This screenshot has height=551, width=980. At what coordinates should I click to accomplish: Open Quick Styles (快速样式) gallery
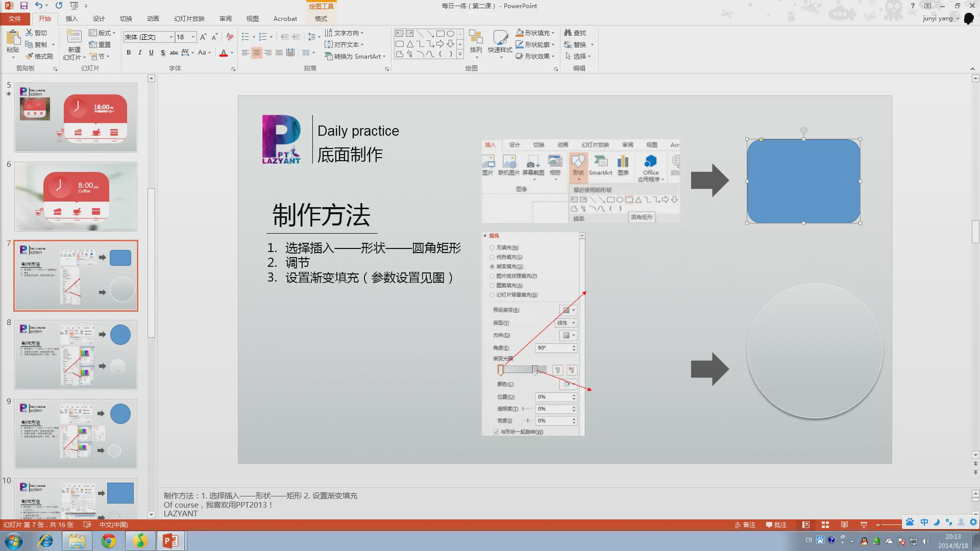click(500, 41)
